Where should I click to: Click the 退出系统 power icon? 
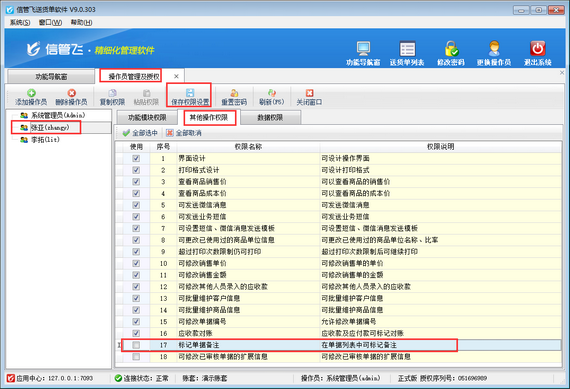(538, 49)
